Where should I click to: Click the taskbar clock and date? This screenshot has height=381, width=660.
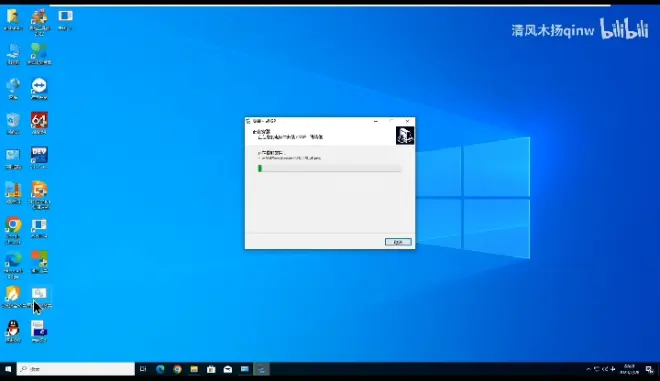pyautogui.click(x=629, y=369)
